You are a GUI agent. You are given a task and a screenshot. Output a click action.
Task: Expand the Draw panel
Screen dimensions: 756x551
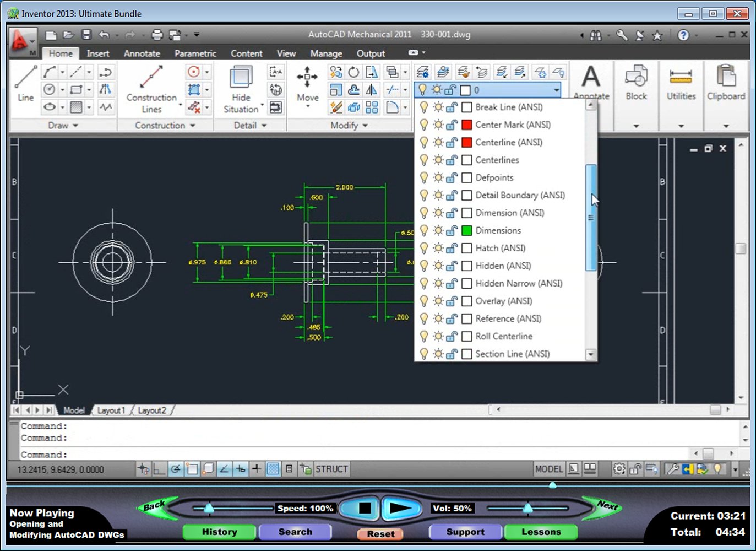tap(63, 126)
